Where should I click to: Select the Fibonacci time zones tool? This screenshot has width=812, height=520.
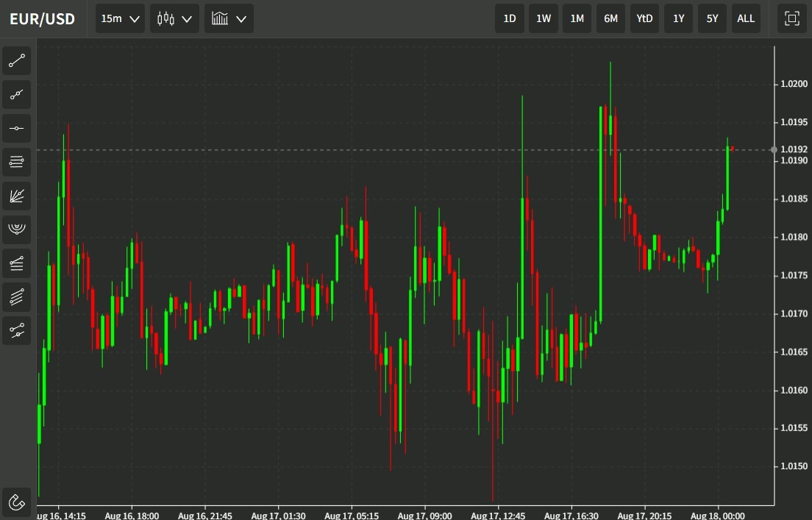point(17,263)
